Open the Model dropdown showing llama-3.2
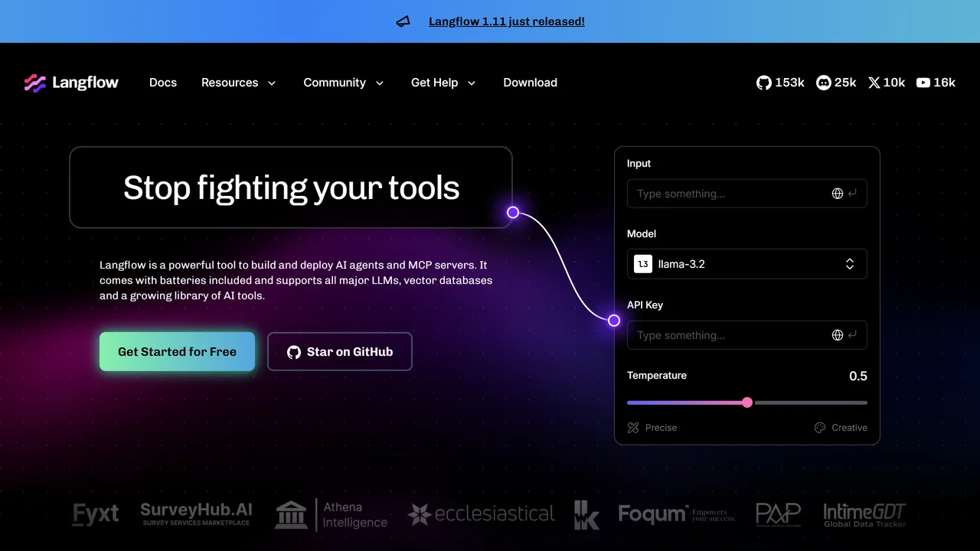 click(747, 264)
